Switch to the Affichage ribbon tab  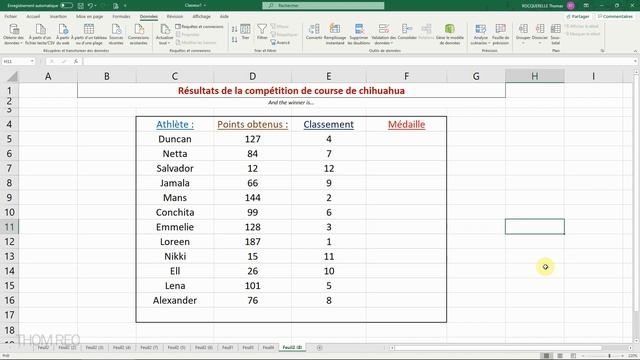[x=202, y=16]
